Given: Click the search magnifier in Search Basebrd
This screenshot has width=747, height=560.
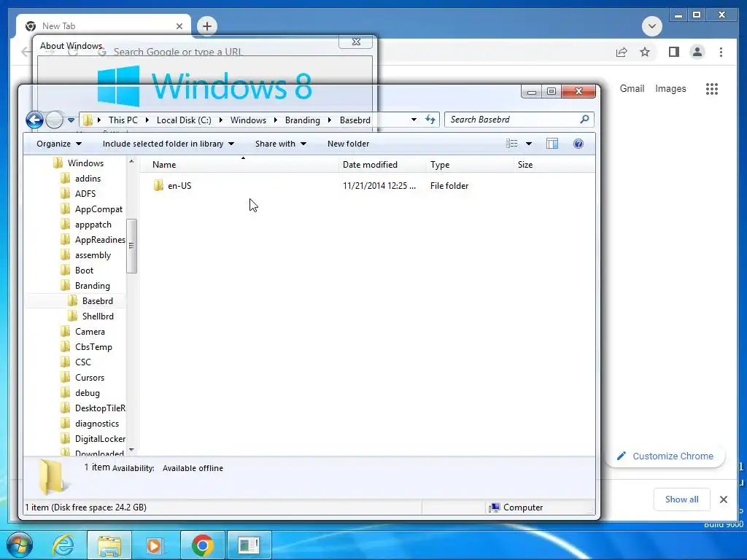Looking at the screenshot, I should click(x=584, y=119).
